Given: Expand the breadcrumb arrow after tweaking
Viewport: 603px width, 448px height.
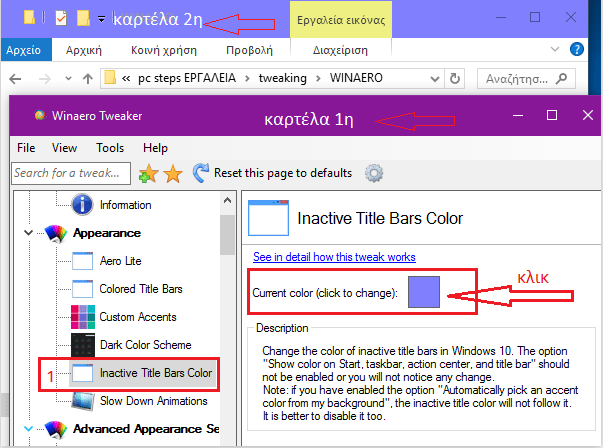Looking at the screenshot, I should coord(318,78).
